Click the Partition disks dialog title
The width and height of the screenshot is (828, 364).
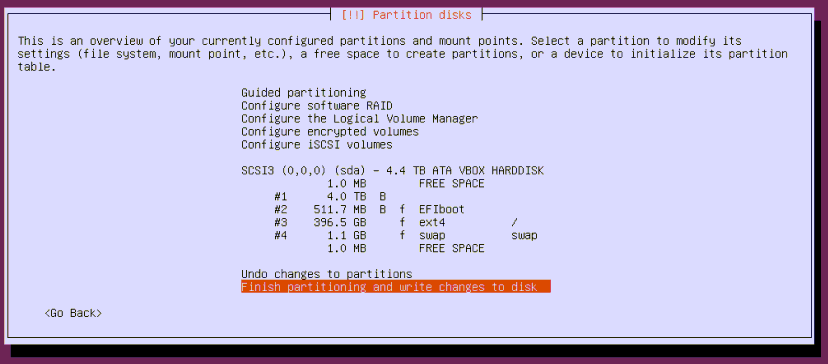click(406, 15)
